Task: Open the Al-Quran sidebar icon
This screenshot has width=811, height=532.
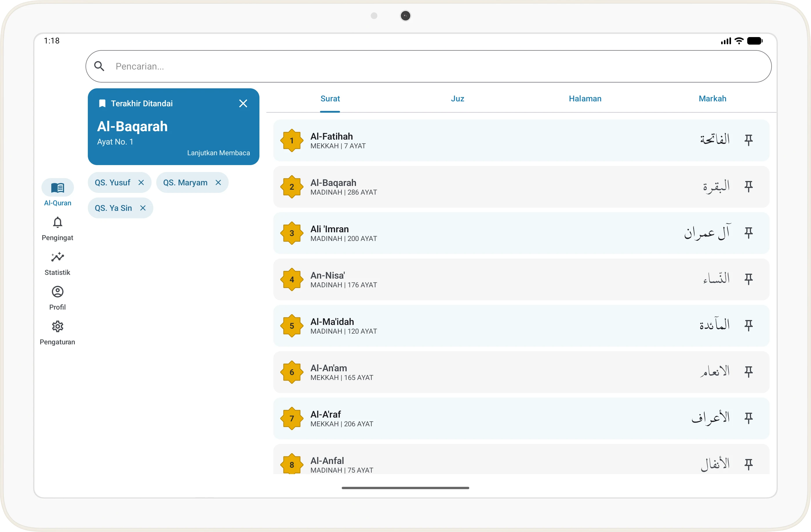Action: tap(58, 188)
